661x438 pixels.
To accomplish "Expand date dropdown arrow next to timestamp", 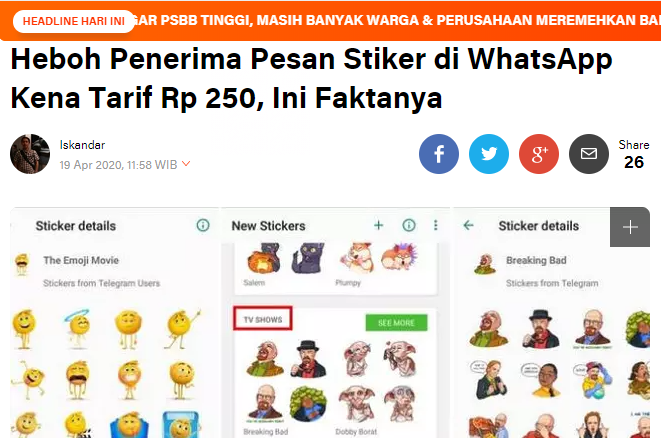I will pos(186,164).
